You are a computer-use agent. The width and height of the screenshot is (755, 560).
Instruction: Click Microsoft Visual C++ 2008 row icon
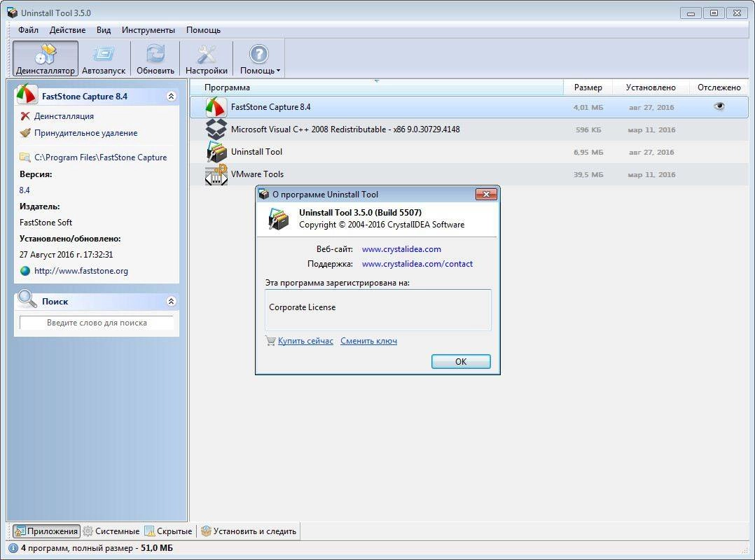[x=216, y=129]
